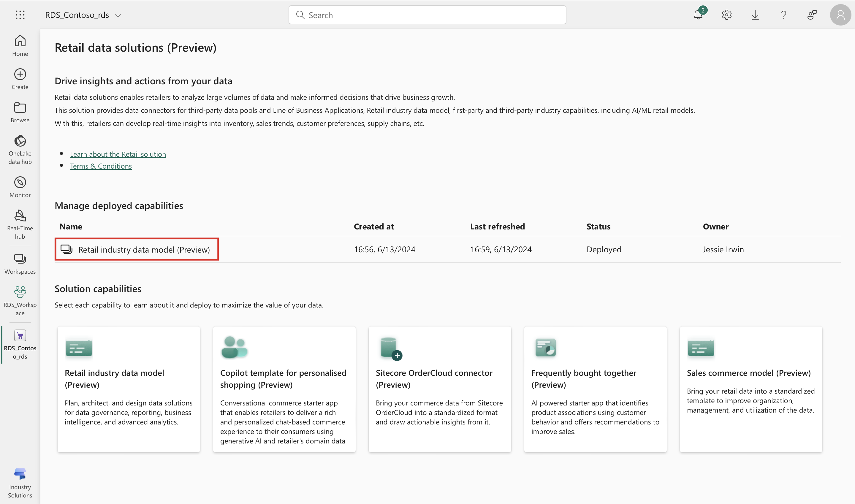Click the Sales commerce model card icon
The width and height of the screenshot is (855, 504).
[x=701, y=348]
